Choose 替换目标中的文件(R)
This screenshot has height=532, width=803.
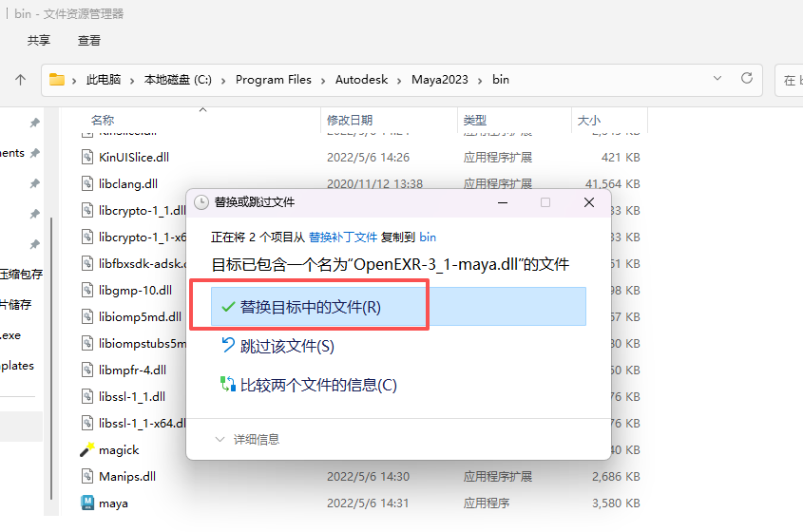click(x=398, y=307)
